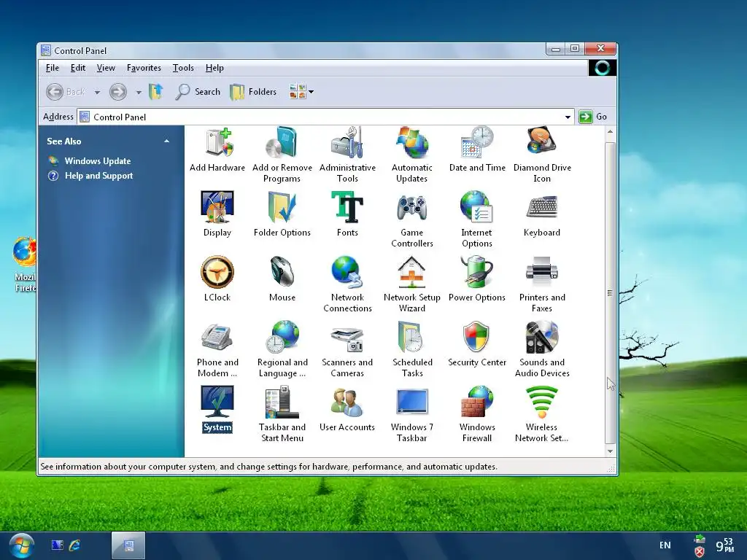The height and width of the screenshot is (560, 747).
Task: Click the Go button
Action: coord(593,117)
